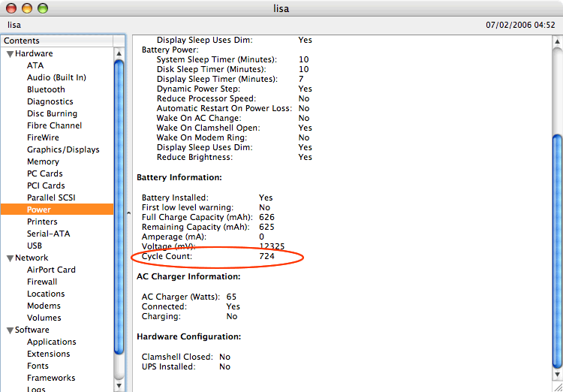Click Full Charge Capacity value 626
This screenshot has width=563, height=392.
pyautogui.click(x=266, y=217)
